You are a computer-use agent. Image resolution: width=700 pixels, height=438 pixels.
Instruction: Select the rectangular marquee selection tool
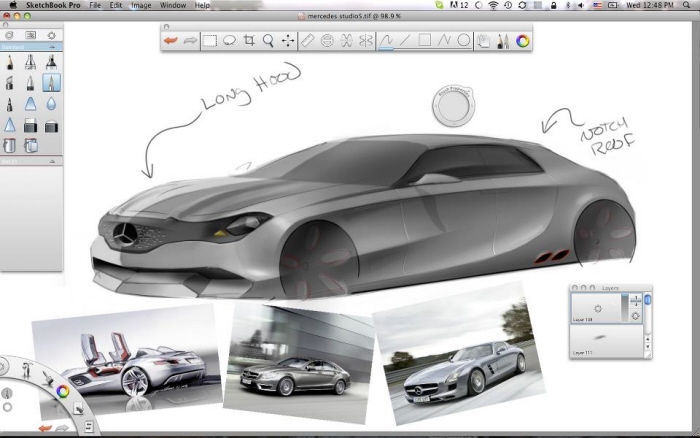[210, 41]
